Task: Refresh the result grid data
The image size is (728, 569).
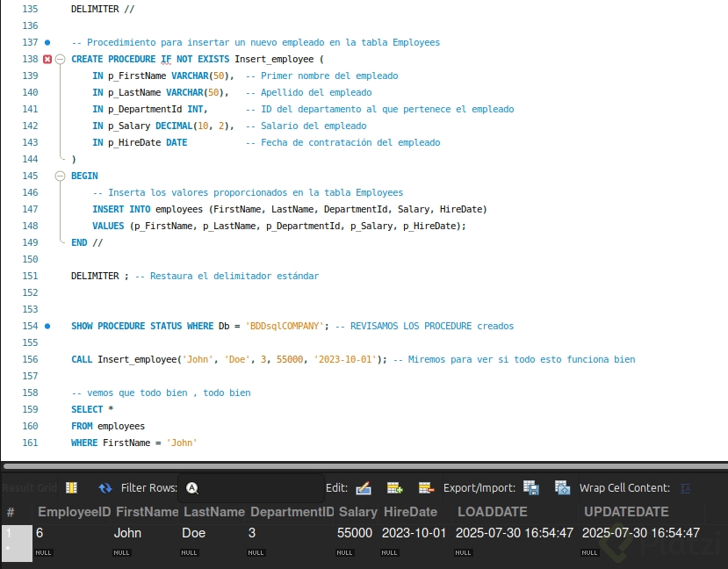Action: [x=105, y=488]
